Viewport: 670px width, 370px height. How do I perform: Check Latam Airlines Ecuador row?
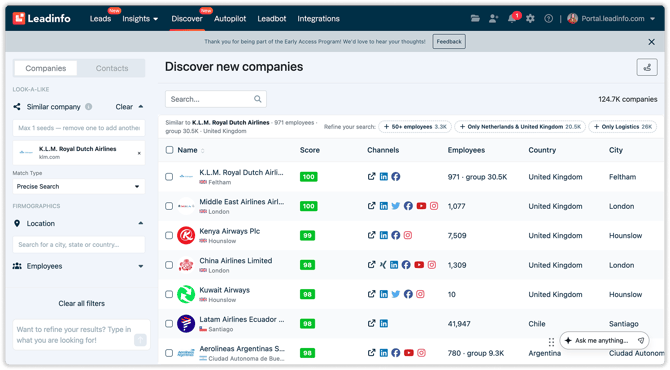(169, 323)
